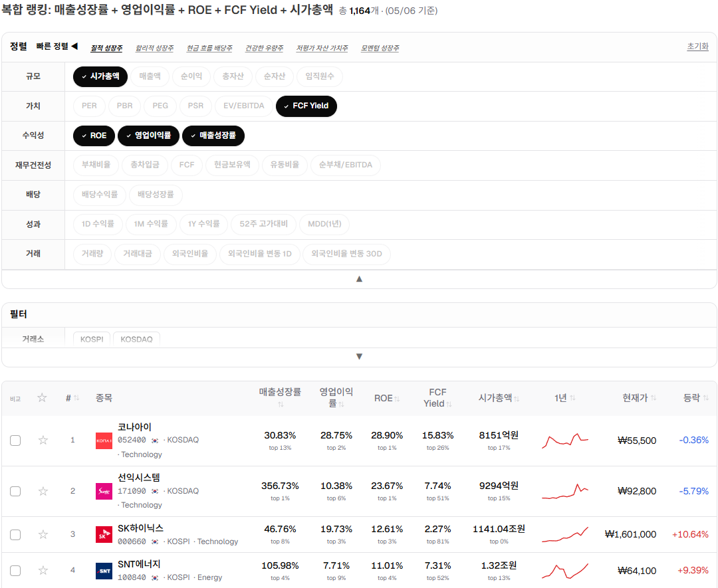The image size is (718, 588).
Task: Add 순부채/EBITDA to the ranking
Action: 346,165
